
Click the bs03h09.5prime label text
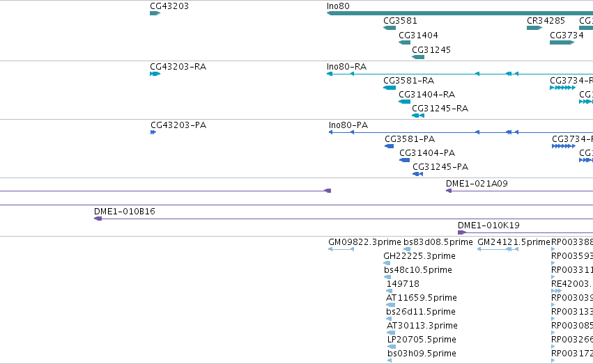[422, 354]
